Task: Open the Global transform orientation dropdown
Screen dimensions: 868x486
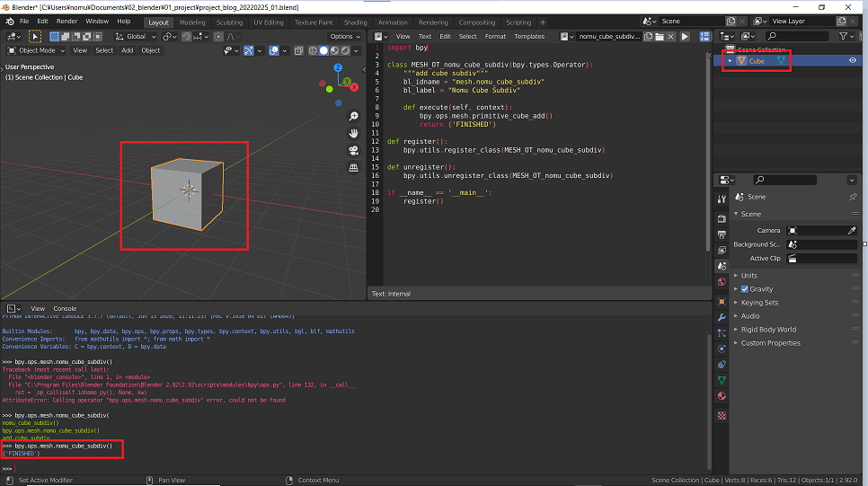Action: point(133,37)
